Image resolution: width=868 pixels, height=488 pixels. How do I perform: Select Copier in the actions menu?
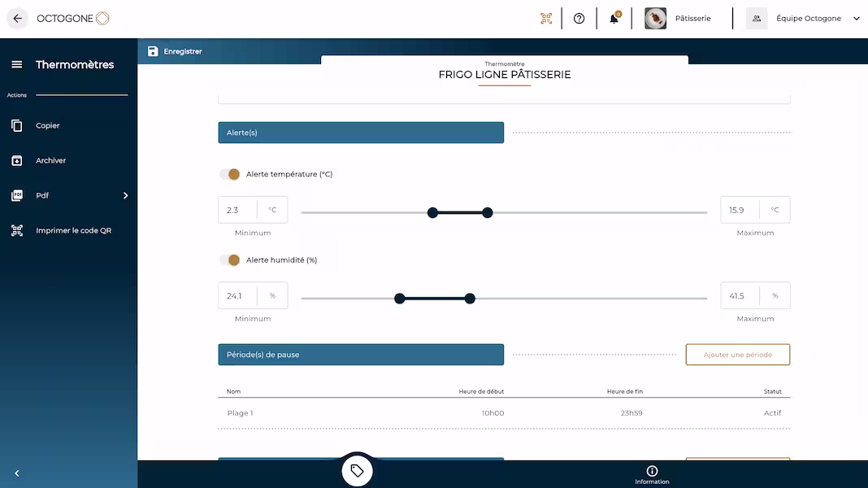tap(47, 126)
